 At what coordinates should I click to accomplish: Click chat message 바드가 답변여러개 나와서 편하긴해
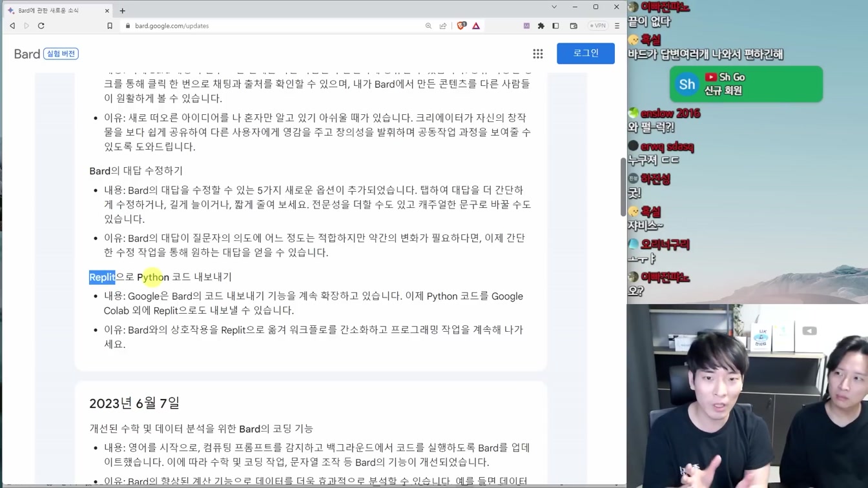tap(705, 54)
